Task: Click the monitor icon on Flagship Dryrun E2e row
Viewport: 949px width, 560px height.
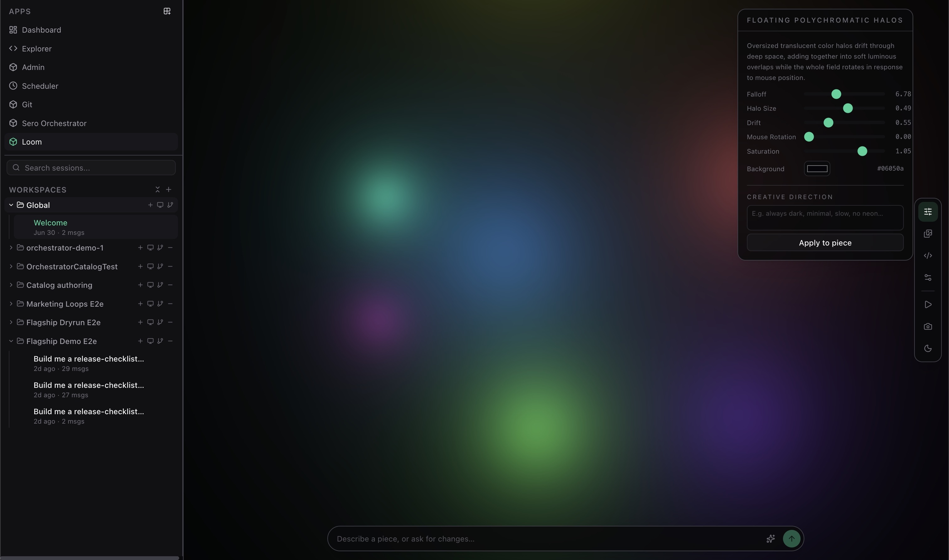Action: [x=150, y=322]
